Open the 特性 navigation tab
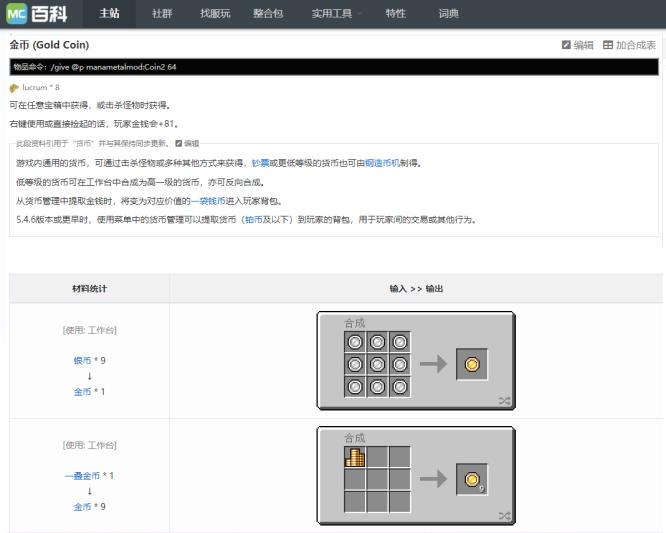Screen dimensions: 666x533 395,14
